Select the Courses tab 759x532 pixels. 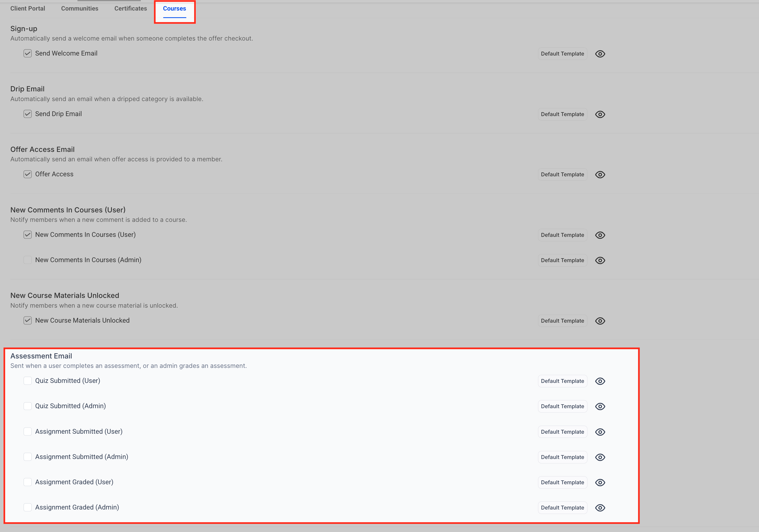click(x=174, y=8)
